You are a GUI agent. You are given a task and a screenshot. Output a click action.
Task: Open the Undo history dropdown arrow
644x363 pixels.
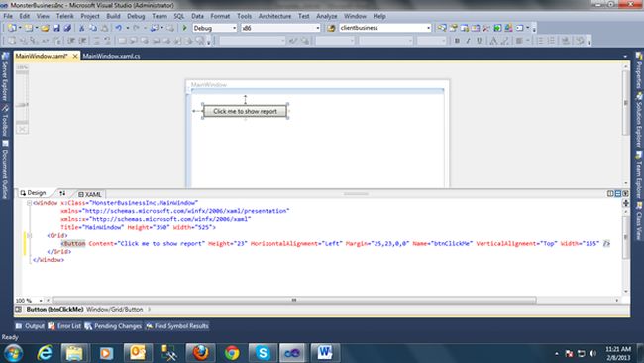click(x=128, y=28)
